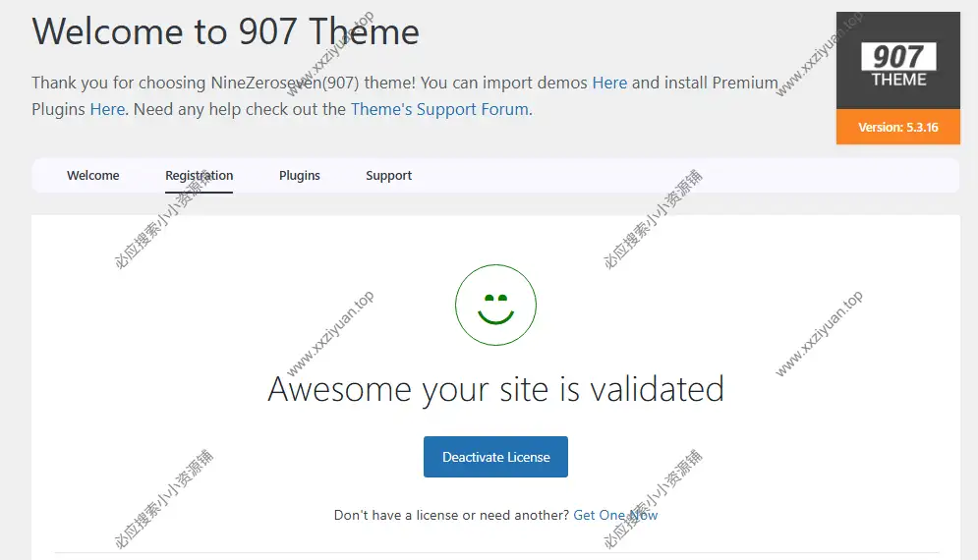Select the Registration tab
The image size is (978, 560).
tap(199, 176)
